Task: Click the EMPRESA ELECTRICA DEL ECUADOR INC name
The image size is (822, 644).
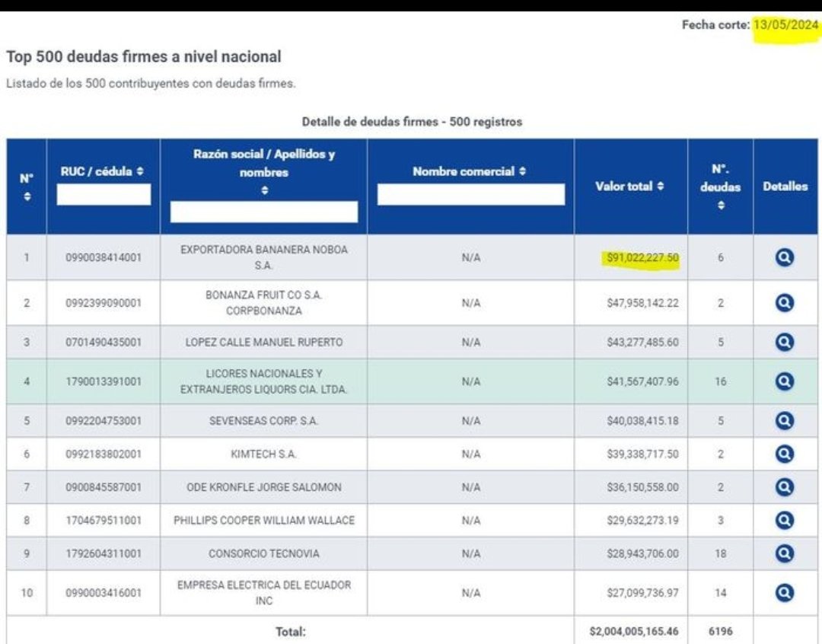Action: click(x=264, y=593)
